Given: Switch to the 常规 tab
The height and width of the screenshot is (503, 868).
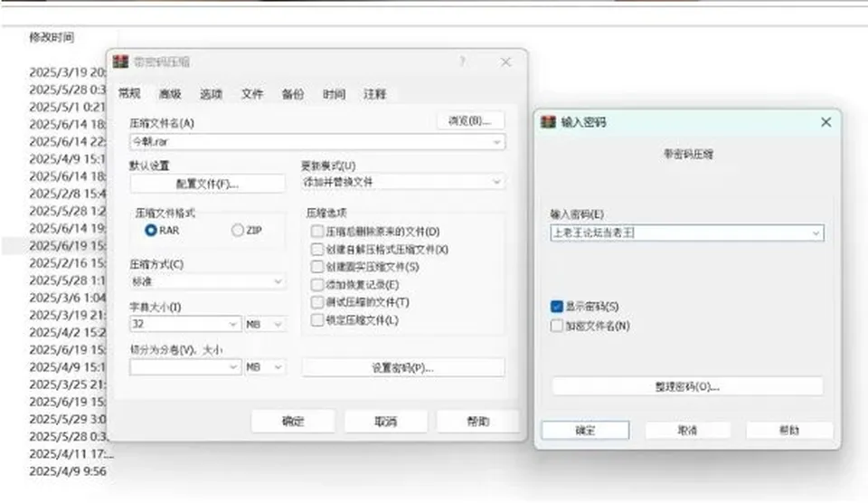Looking at the screenshot, I should (x=129, y=93).
